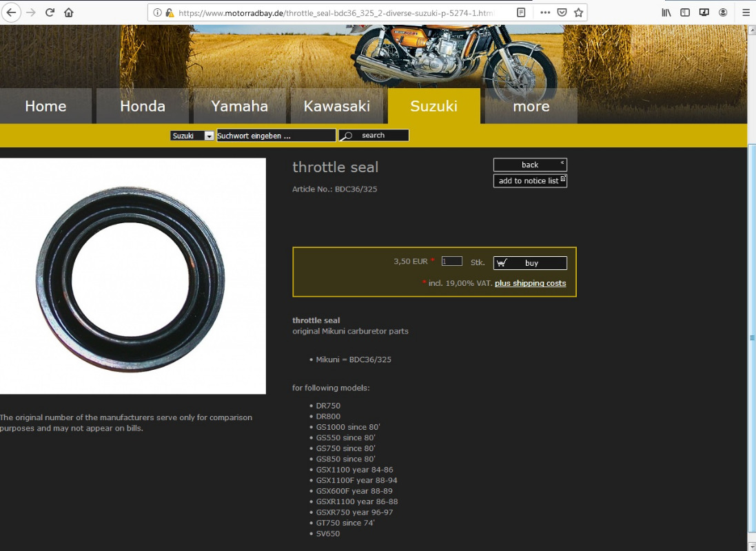Toggle the browser sidebar
Viewport: 756px width, 551px height.
click(x=685, y=12)
